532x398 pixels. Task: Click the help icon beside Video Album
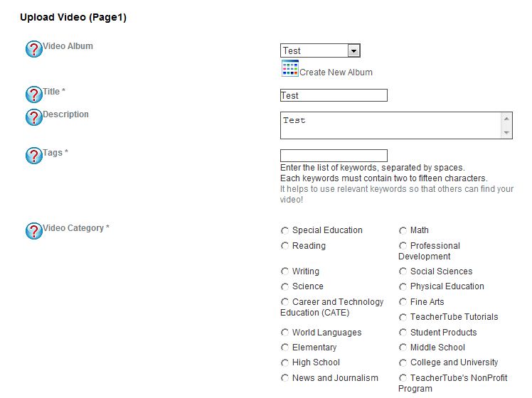(34, 50)
